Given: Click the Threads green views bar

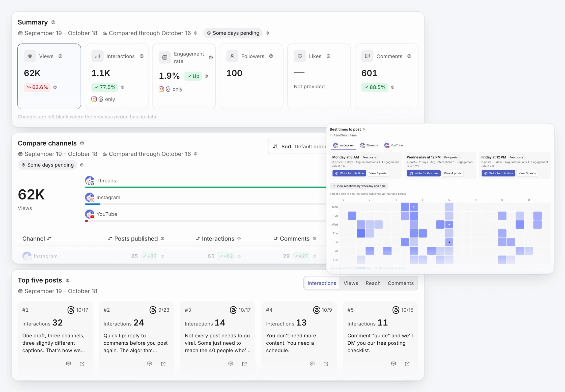Looking at the screenshot, I should click(206, 187).
